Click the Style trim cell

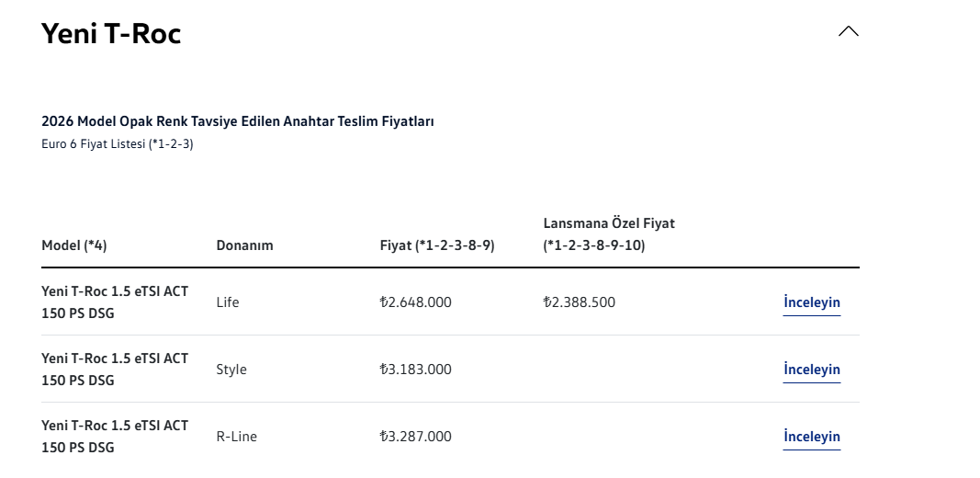point(231,370)
